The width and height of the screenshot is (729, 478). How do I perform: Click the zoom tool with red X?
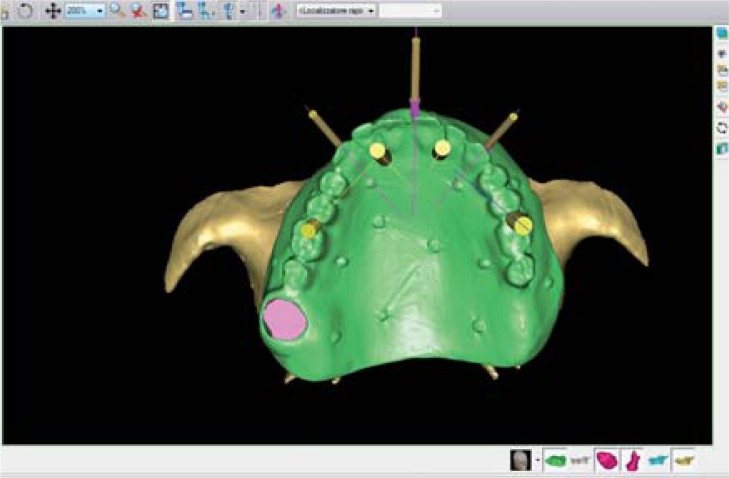pyautogui.click(x=137, y=10)
